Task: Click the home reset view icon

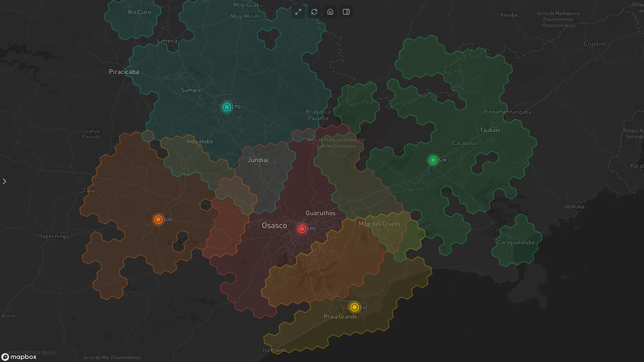Action: pos(330,12)
